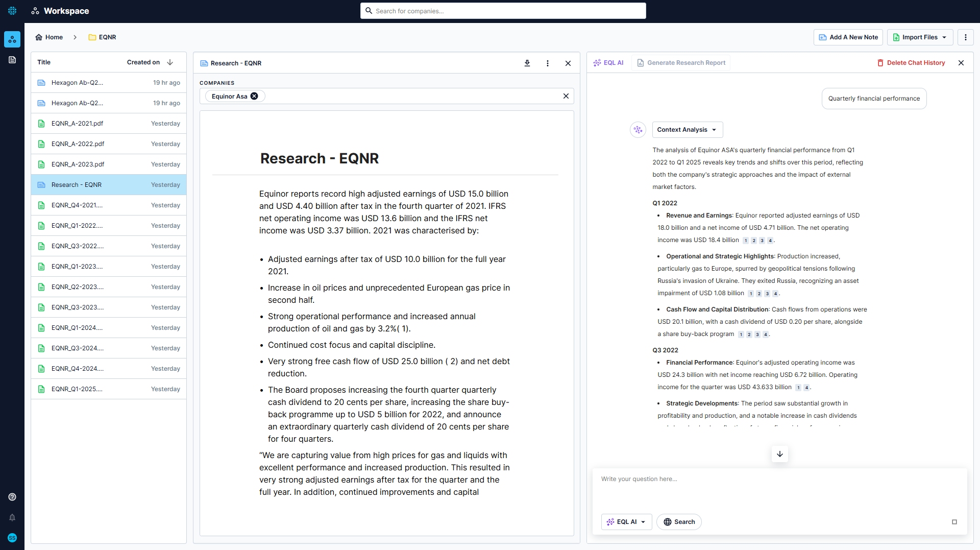The height and width of the screenshot is (550, 980).
Task: Open the EQNR_A-2022.pdf file
Action: click(109, 144)
